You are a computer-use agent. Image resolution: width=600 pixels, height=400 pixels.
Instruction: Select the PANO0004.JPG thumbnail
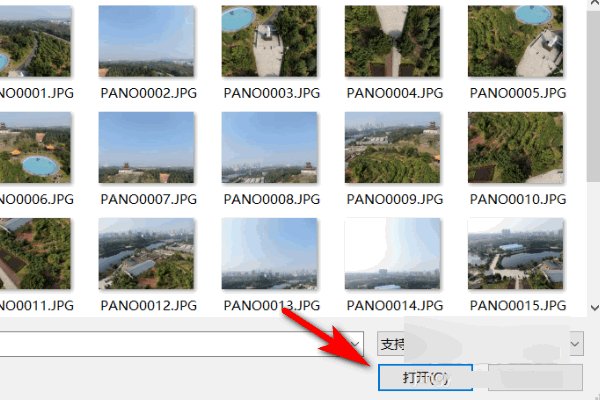click(392, 41)
